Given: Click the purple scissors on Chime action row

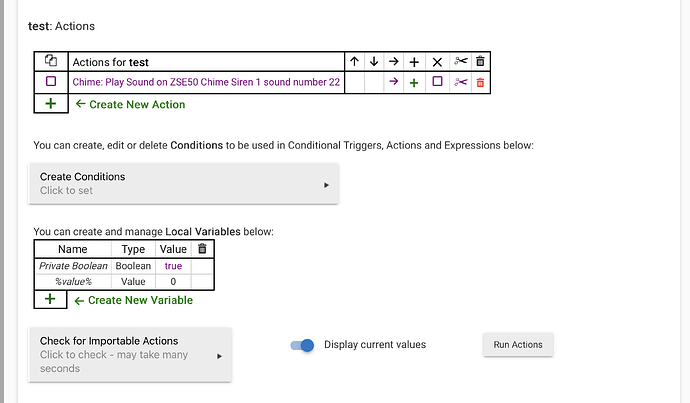Looking at the screenshot, I should click(x=461, y=82).
